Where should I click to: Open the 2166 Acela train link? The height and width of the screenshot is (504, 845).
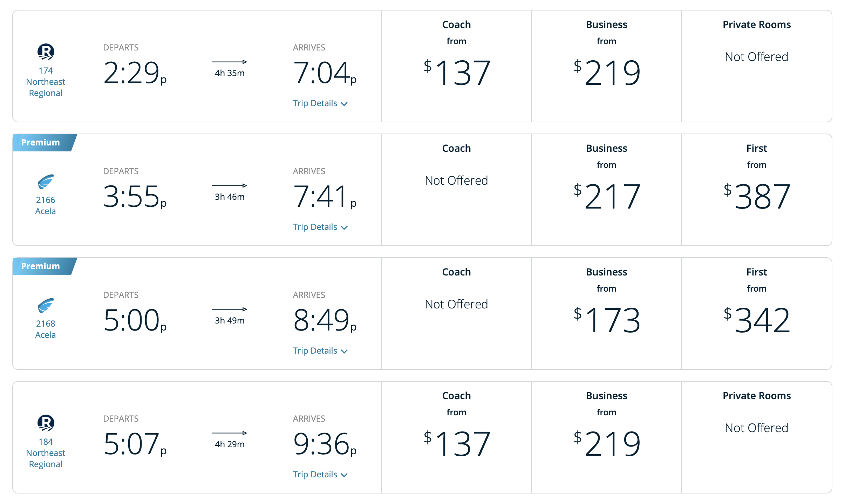tap(45, 205)
